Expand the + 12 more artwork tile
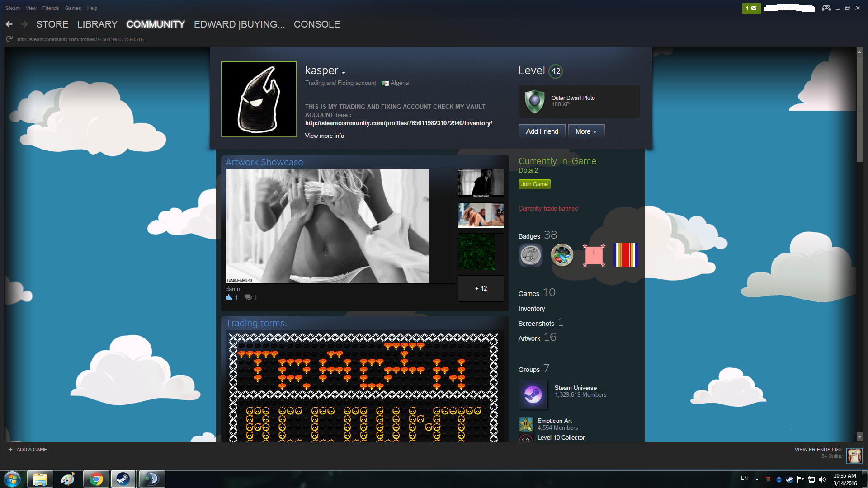Screen dimensions: 868x488 [x=481, y=288]
